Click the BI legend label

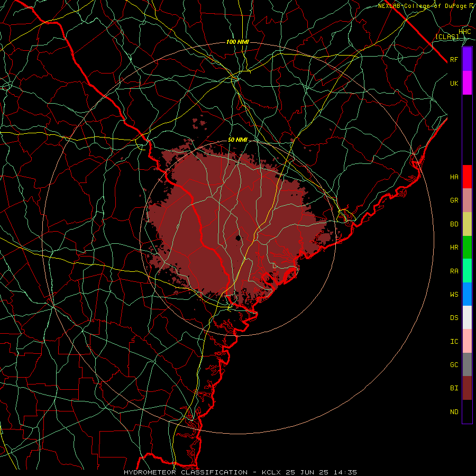coord(454,388)
